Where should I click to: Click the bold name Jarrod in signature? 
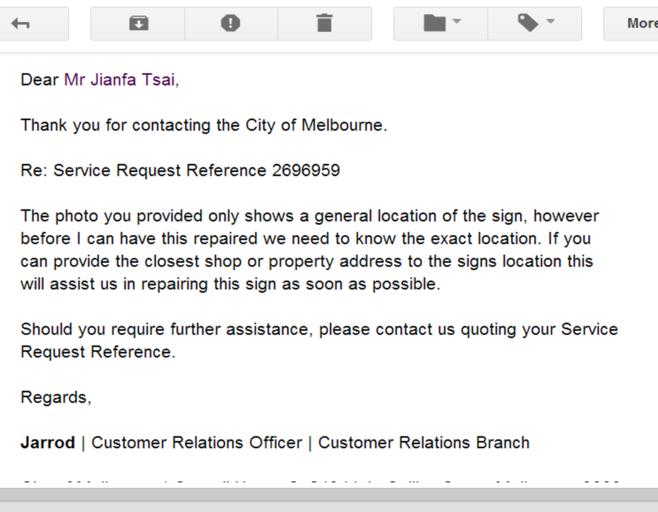click(x=48, y=442)
